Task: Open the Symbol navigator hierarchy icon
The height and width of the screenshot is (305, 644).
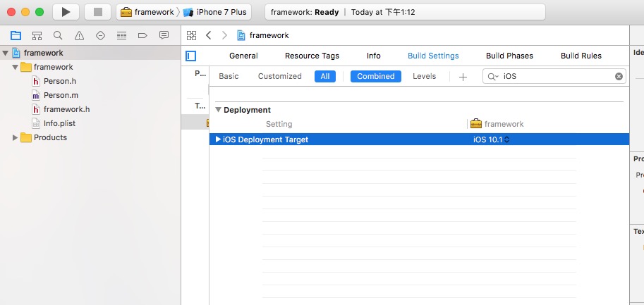Action: [37, 36]
